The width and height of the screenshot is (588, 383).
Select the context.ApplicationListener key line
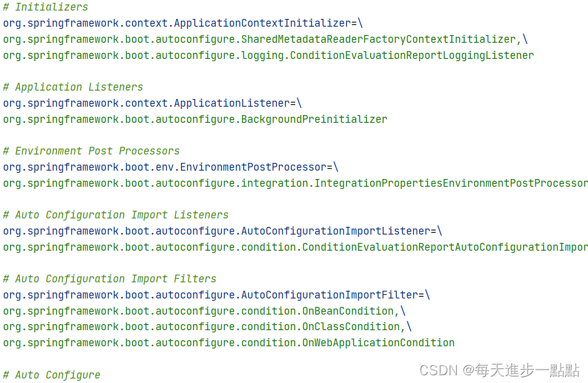pyautogui.click(x=152, y=103)
